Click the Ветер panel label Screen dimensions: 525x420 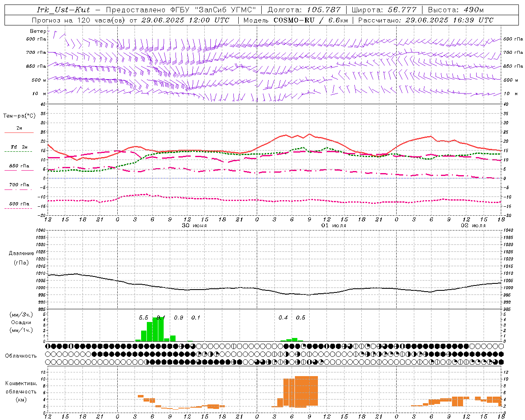39,31
